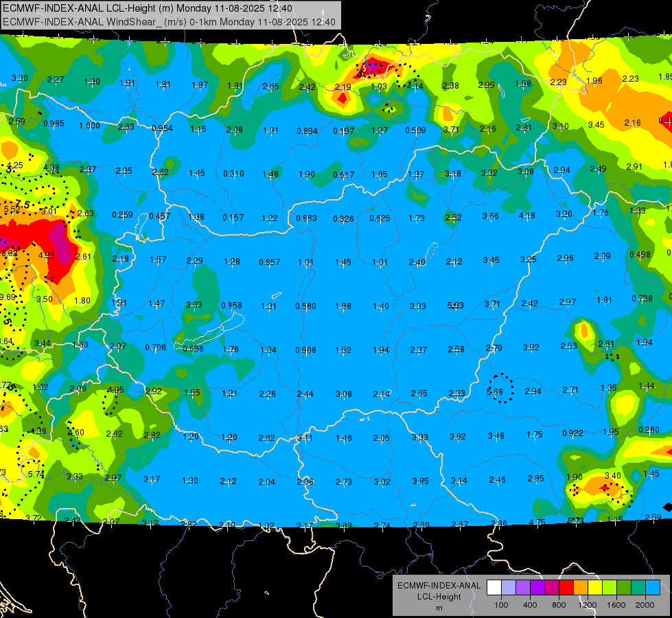Click the teal legend swatch

click(638, 587)
